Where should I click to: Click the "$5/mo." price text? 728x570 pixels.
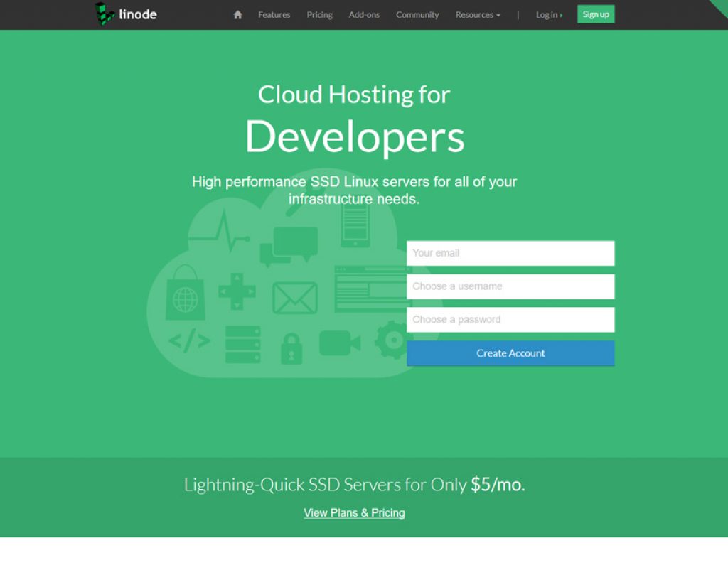[498, 485]
